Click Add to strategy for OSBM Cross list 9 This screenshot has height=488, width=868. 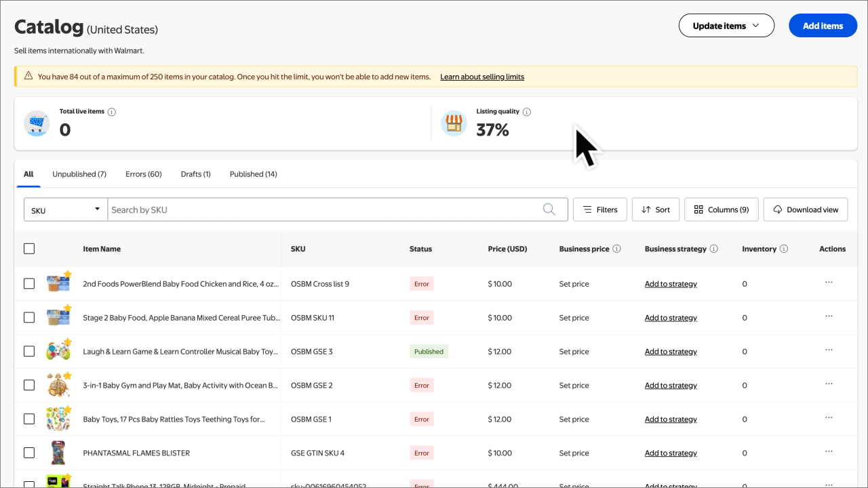coord(671,283)
